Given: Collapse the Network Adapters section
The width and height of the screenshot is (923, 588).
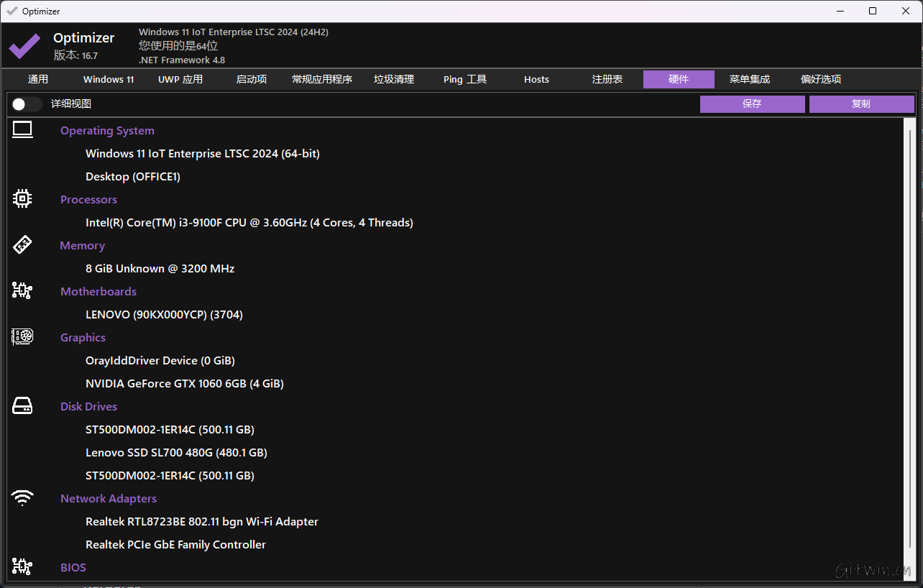Looking at the screenshot, I should pyautogui.click(x=108, y=498).
